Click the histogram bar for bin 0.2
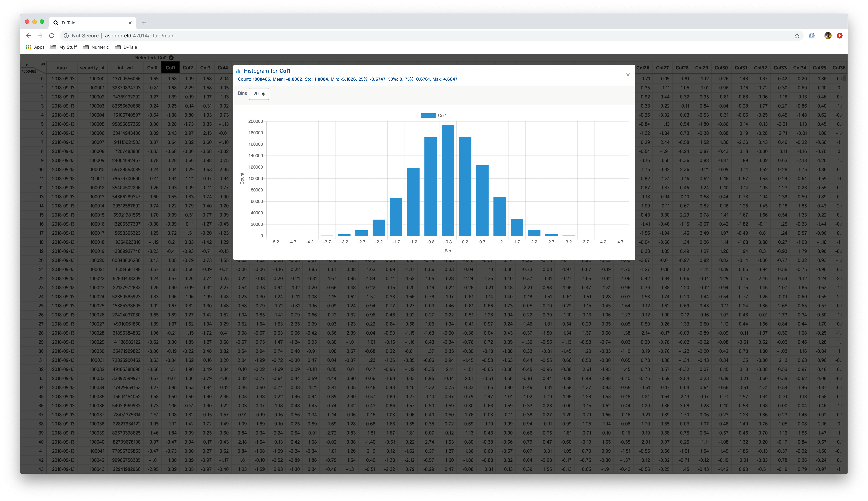 point(465,186)
